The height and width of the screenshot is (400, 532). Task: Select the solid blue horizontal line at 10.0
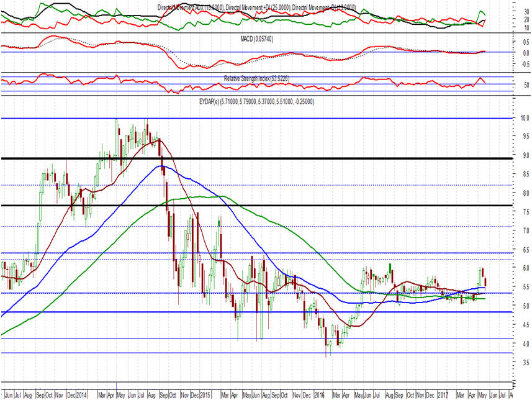(256, 118)
